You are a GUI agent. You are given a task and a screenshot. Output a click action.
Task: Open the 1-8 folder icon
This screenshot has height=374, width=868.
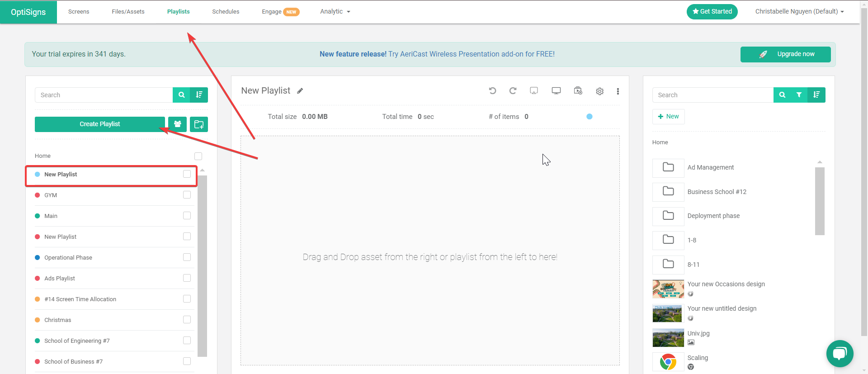668,240
